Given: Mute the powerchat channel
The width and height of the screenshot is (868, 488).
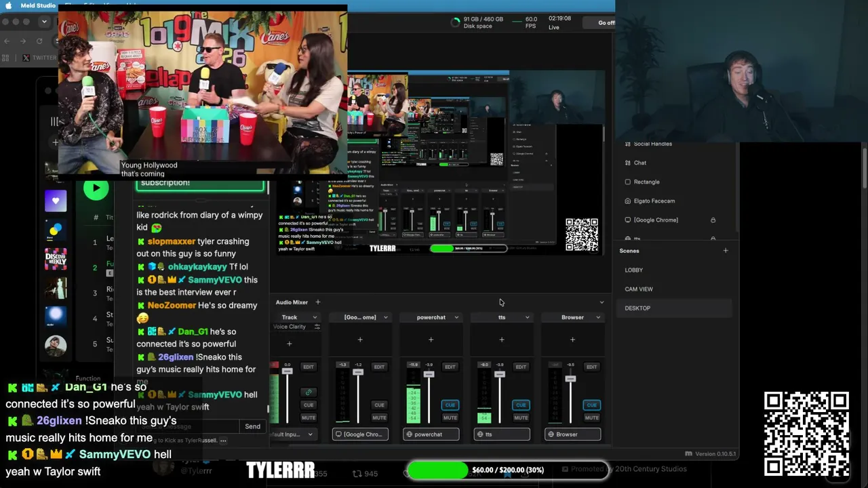Looking at the screenshot, I should [450, 418].
